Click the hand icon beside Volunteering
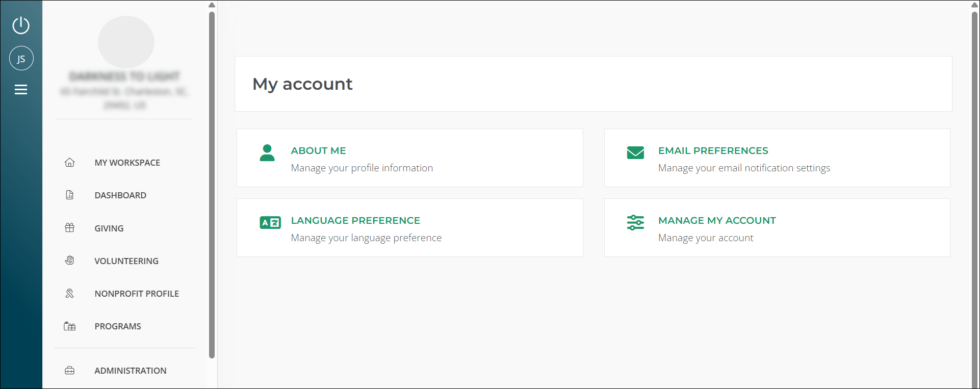 tap(70, 261)
